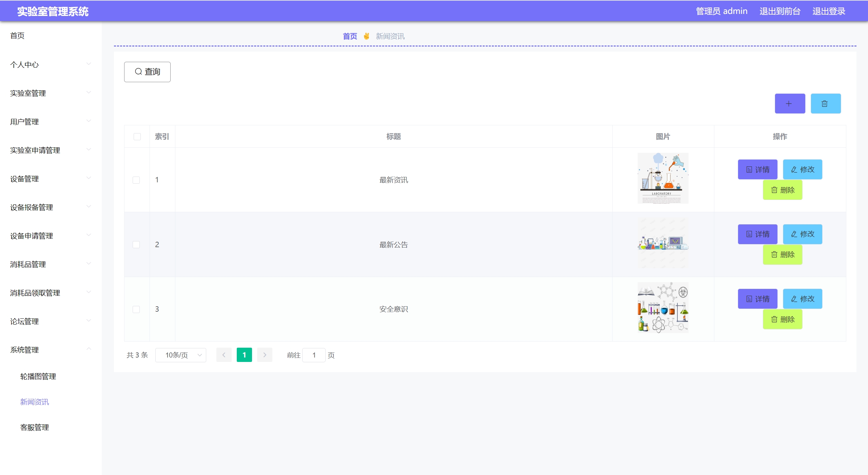Select checkbox for row 3 安全意识
This screenshot has height=475, width=868.
pos(136,309)
